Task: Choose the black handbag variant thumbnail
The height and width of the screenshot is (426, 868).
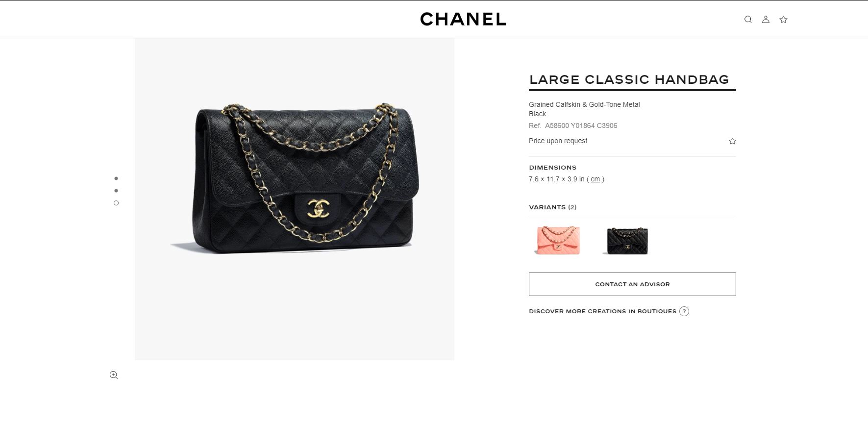Action: (627, 241)
